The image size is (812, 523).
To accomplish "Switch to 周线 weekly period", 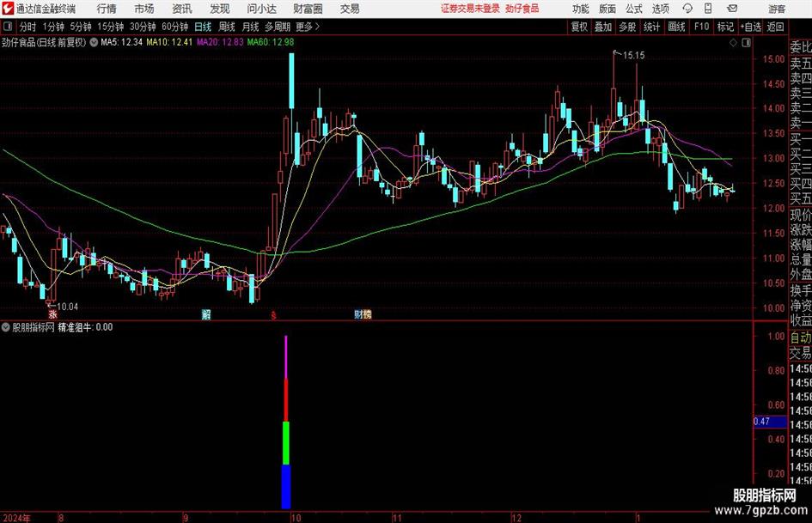I will coord(227,27).
